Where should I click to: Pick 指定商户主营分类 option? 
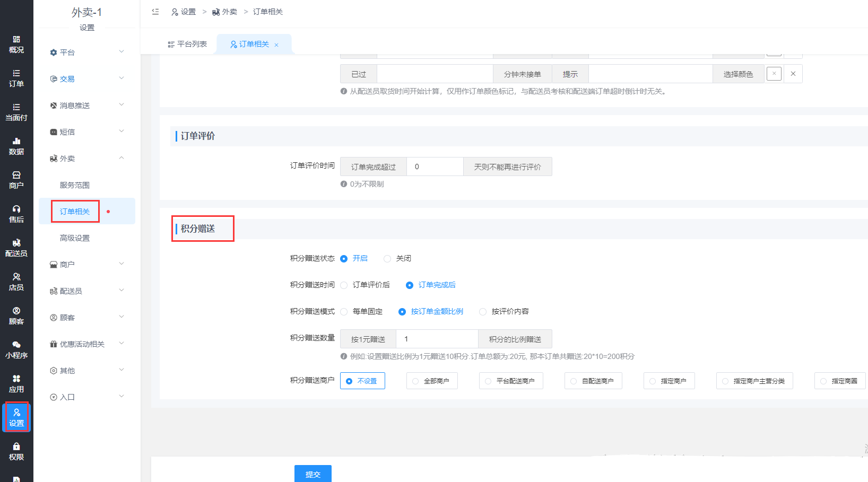(x=754, y=381)
